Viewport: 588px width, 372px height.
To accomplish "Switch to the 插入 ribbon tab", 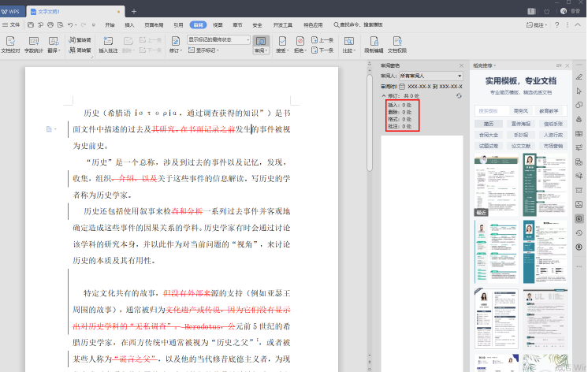I will pos(129,24).
